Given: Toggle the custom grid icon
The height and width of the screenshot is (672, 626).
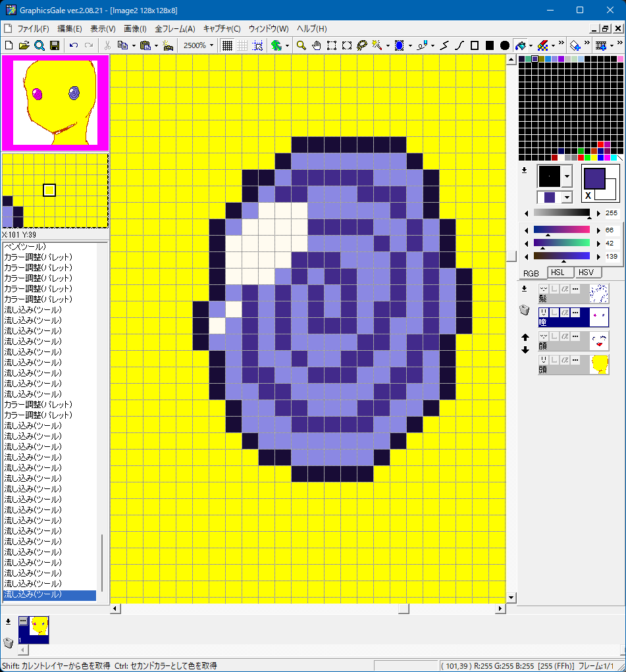Looking at the screenshot, I should [x=242, y=45].
